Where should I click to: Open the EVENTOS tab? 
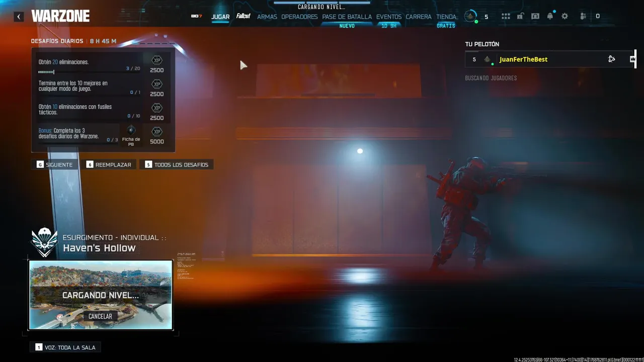point(389,17)
